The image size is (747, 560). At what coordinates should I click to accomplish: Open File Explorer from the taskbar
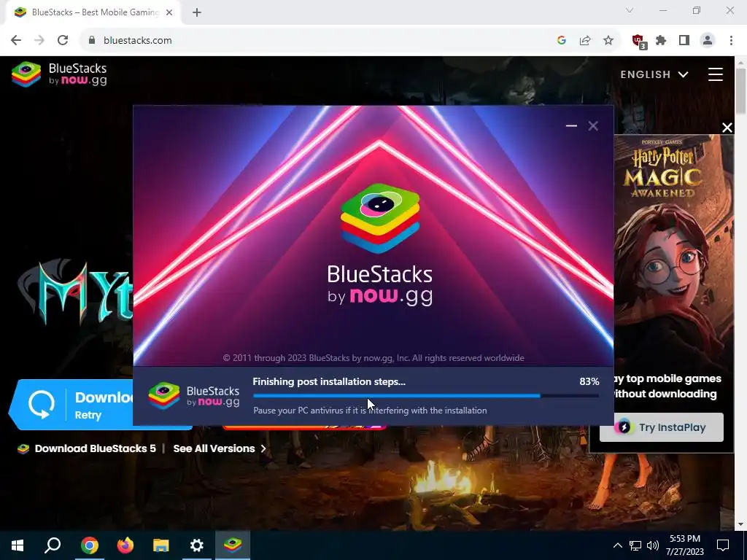point(161,545)
